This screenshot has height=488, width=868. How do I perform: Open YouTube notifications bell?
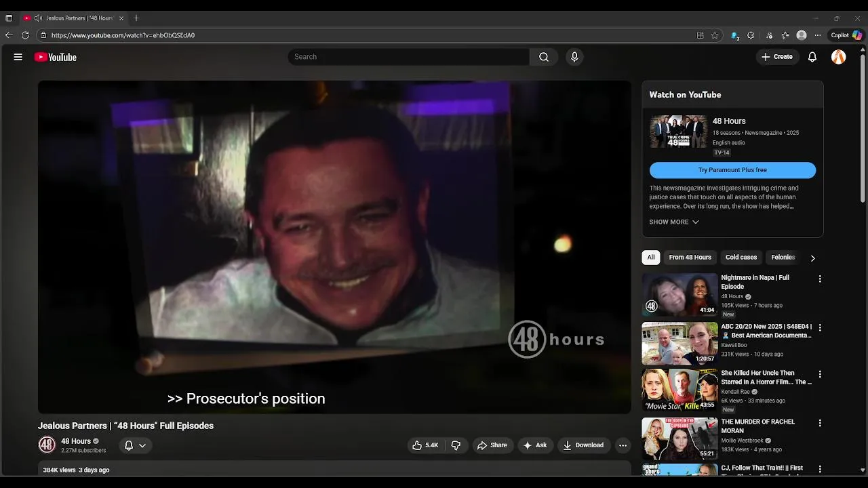point(812,57)
